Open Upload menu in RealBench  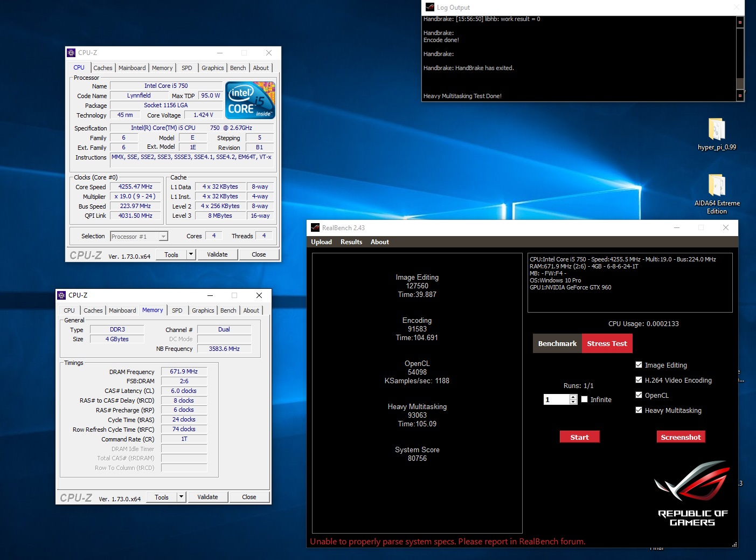tap(321, 242)
